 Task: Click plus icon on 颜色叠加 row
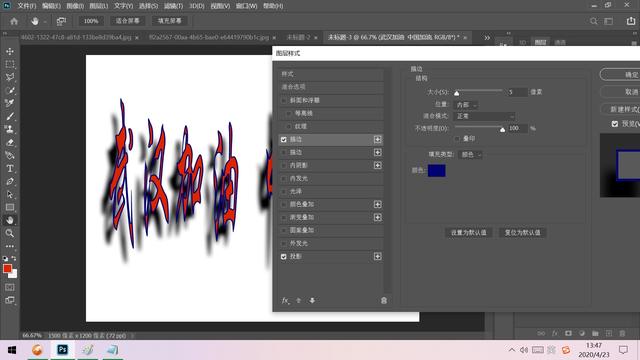pos(378,204)
